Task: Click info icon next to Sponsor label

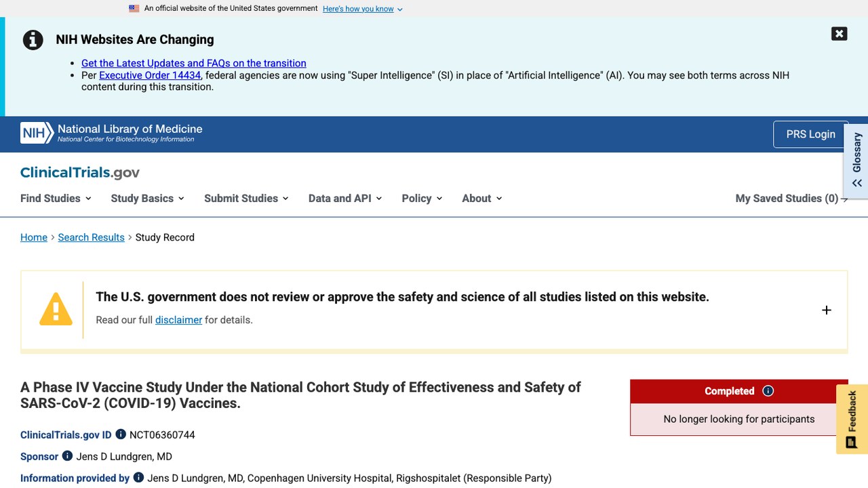Action: pos(67,456)
